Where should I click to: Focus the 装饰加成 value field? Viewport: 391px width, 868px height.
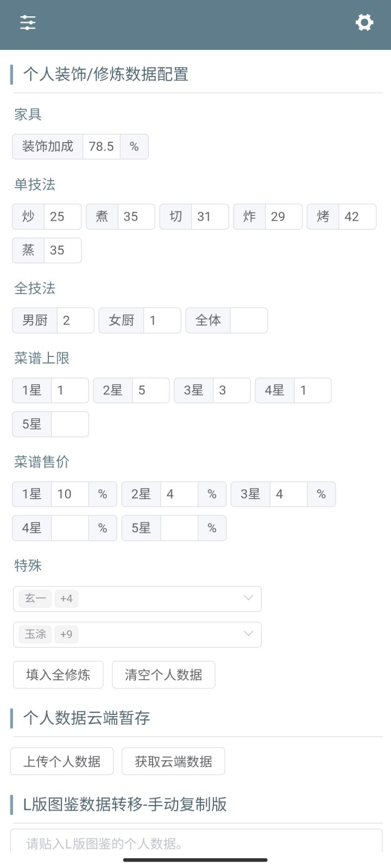[102, 146]
